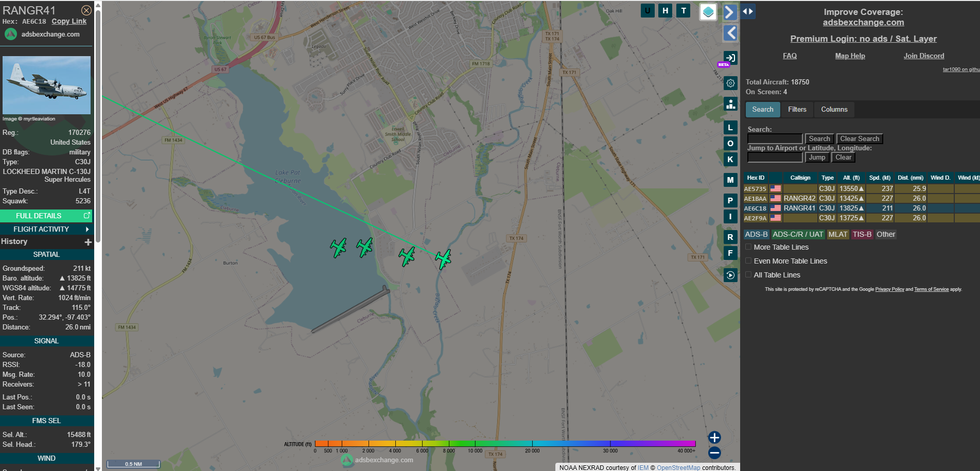Image resolution: width=980 pixels, height=471 pixels.
Task: Select the westernmost aircraft icon on map
Action: [x=339, y=248]
